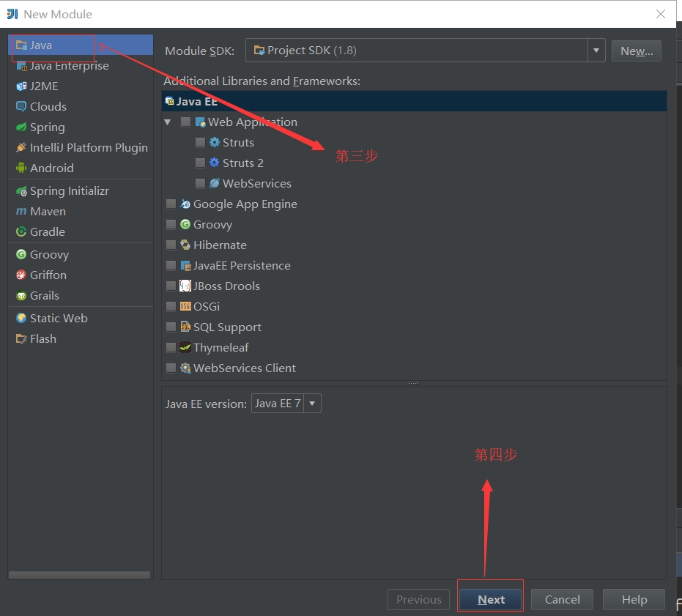Screen dimensions: 682x616
Task: Click the Spring Initializr icon
Action: pyautogui.click(x=21, y=191)
